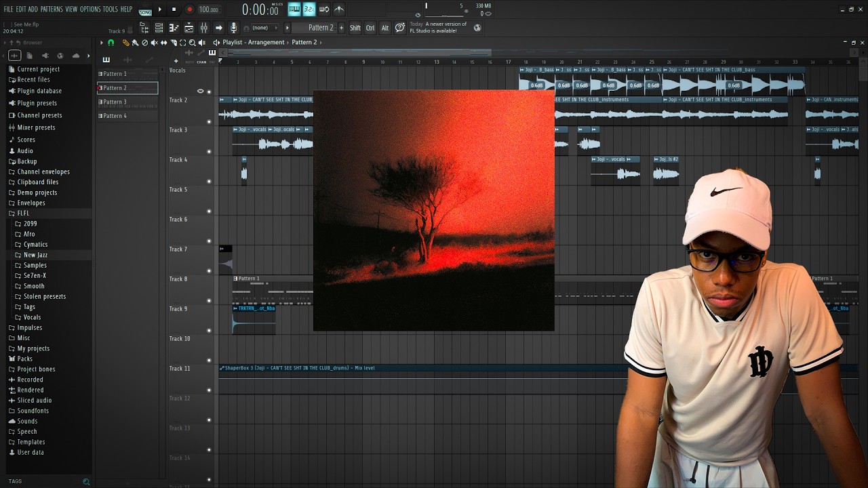Open the hint chat bubble icon near Alt
The width and height of the screenshot is (868, 488).
[x=400, y=28]
